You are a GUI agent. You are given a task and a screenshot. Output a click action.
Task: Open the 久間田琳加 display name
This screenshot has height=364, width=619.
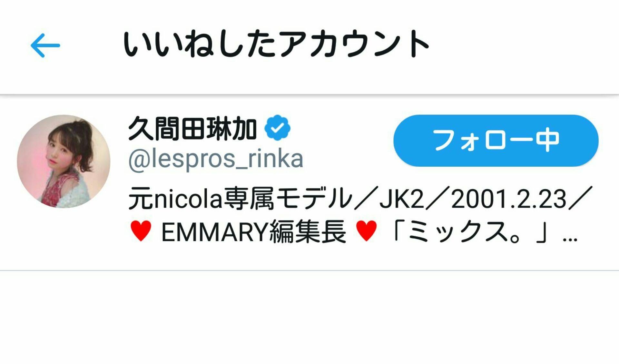pos(192,129)
